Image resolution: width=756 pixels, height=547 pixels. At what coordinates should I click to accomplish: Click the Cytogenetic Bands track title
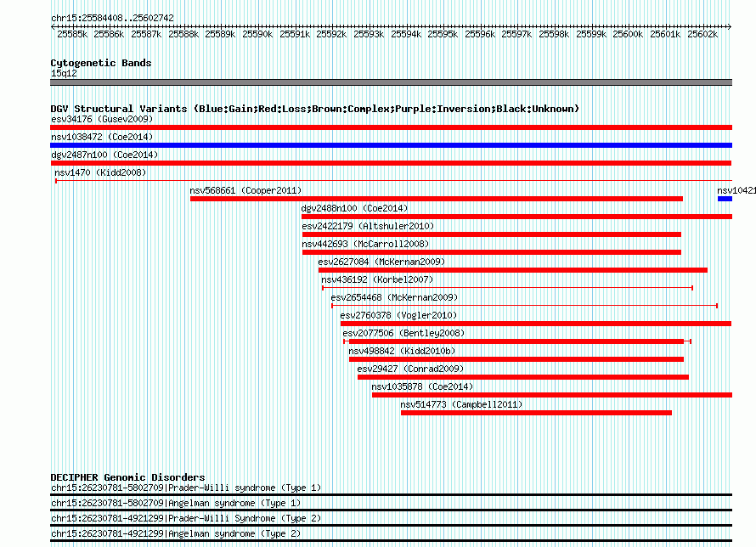pyautogui.click(x=101, y=63)
